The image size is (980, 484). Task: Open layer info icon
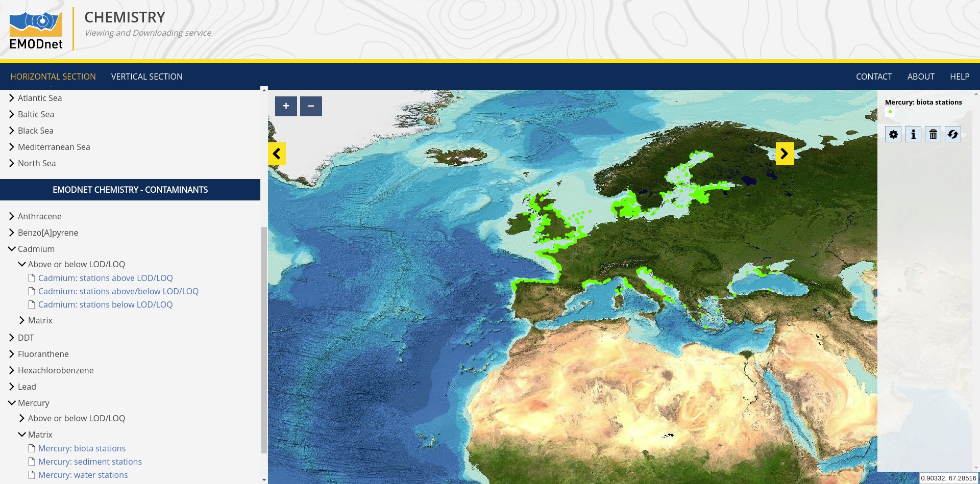pos(913,134)
